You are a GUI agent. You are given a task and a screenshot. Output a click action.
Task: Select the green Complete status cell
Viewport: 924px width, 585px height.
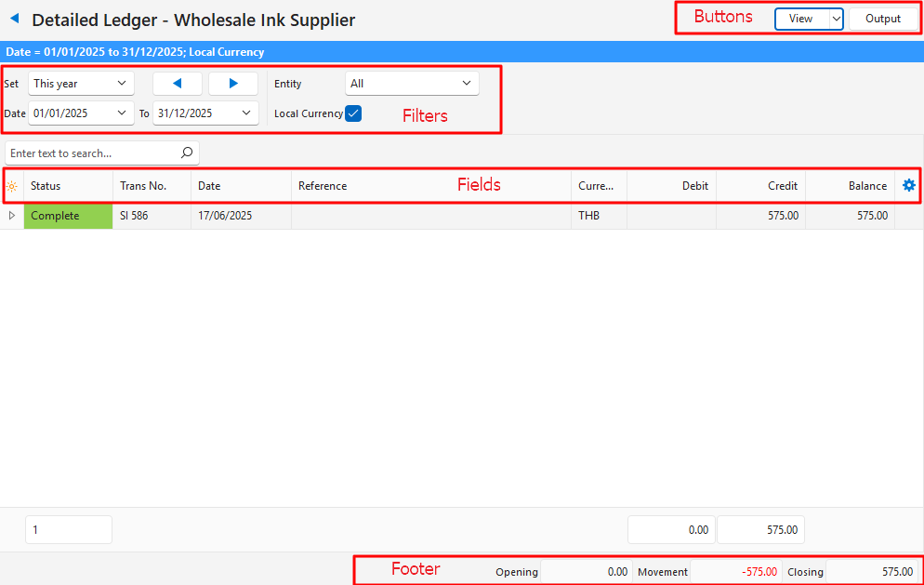tap(68, 216)
